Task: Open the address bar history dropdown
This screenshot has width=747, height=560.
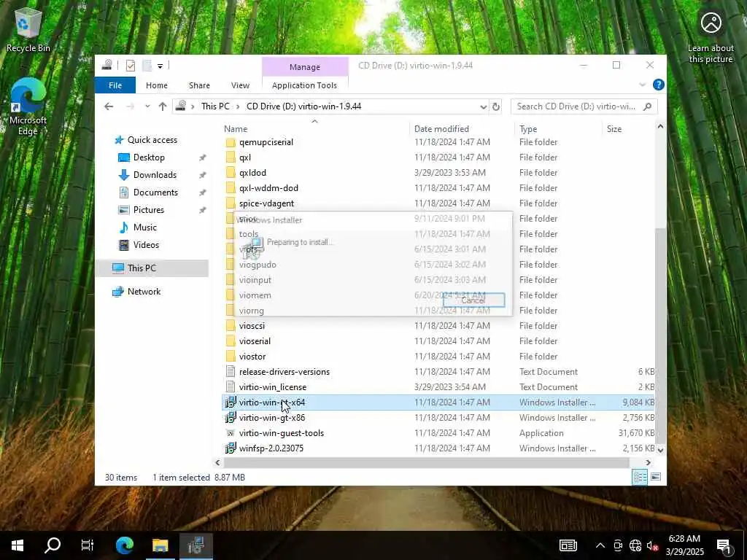Action: [x=483, y=106]
